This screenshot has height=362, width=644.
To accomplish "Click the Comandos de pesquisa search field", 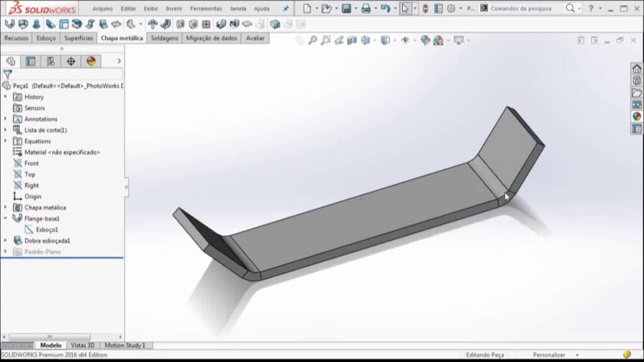I will point(525,9).
